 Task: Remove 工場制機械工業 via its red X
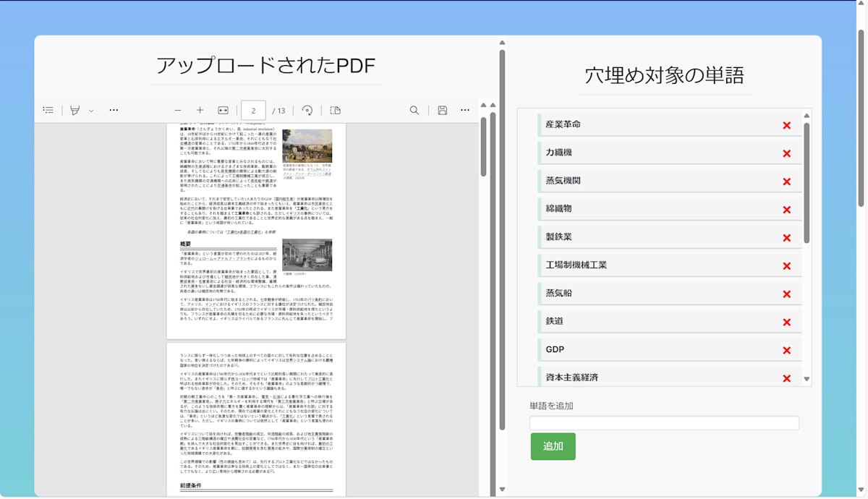pyautogui.click(x=787, y=266)
